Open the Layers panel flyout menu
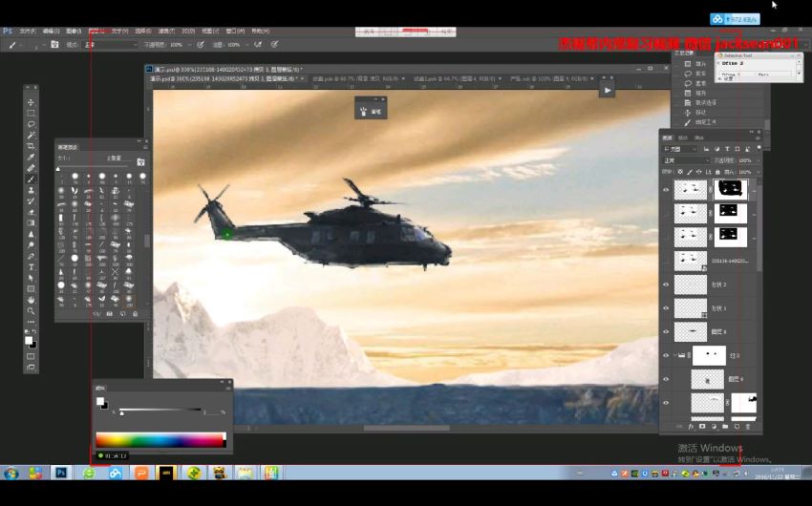The image size is (812, 506). (759, 138)
